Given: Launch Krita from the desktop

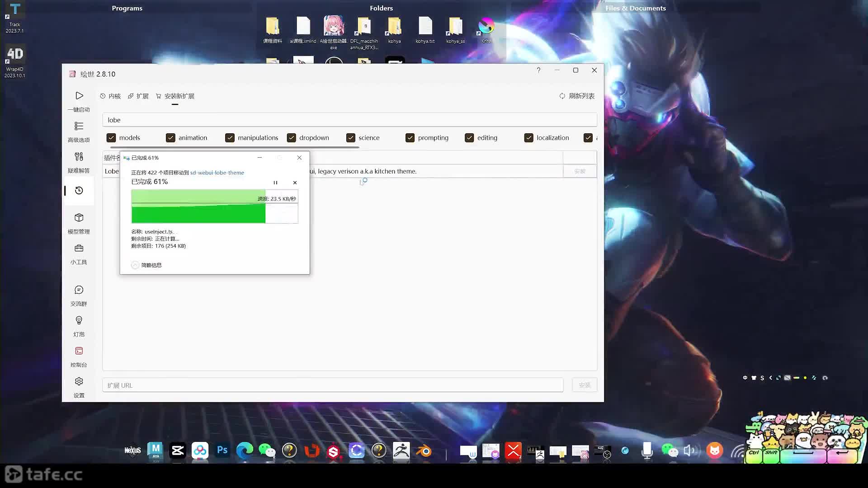Looking at the screenshot, I should 486,30.
